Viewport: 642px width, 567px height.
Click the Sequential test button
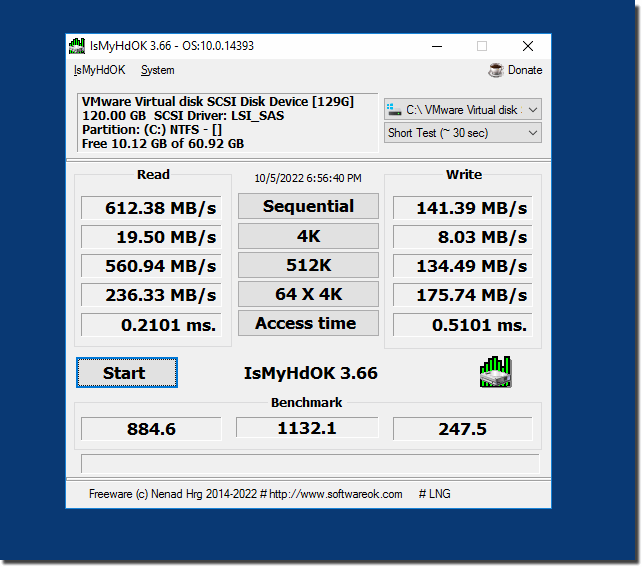[308, 206]
